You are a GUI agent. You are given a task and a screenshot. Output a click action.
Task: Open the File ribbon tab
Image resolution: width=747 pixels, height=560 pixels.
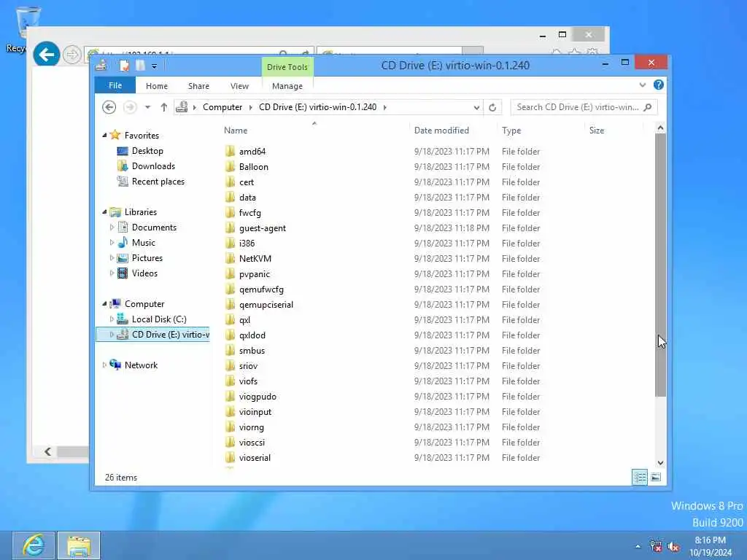tap(115, 86)
